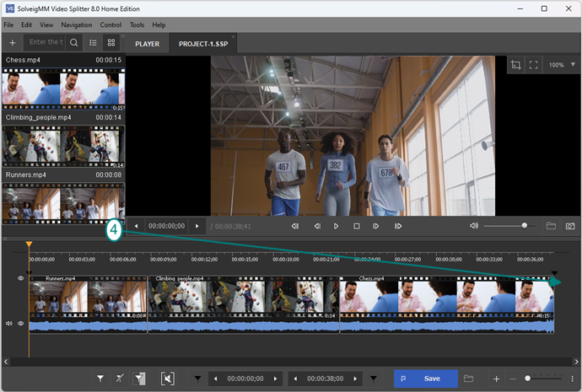Viewport: 582px width, 392px height.
Task: Click the Save button
Action: (425, 379)
